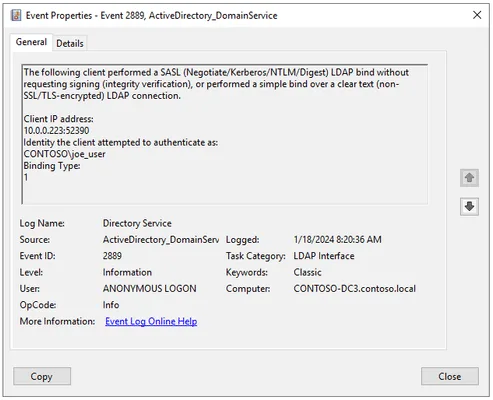Viewport: 493px width, 400px height.
Task: Select the General tab
Action: (31, 42)
